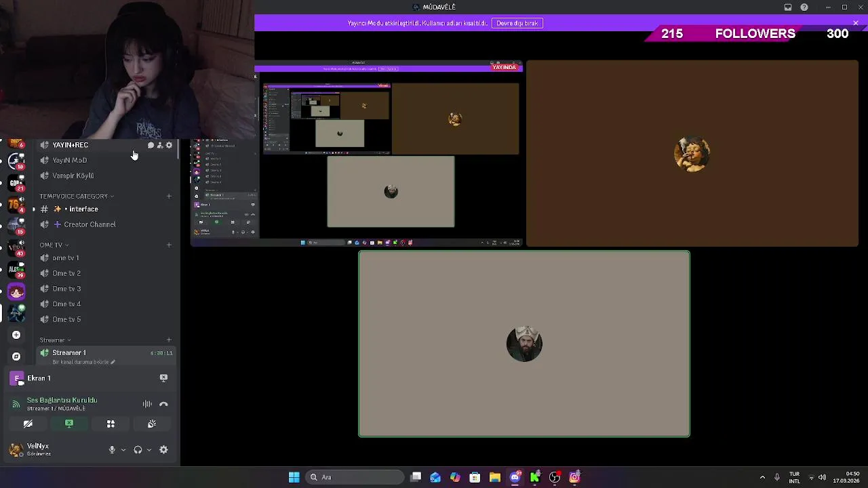The image size is (868, 488).
Task: Mute the microphone in user panel
Action: tap(112, 450)
